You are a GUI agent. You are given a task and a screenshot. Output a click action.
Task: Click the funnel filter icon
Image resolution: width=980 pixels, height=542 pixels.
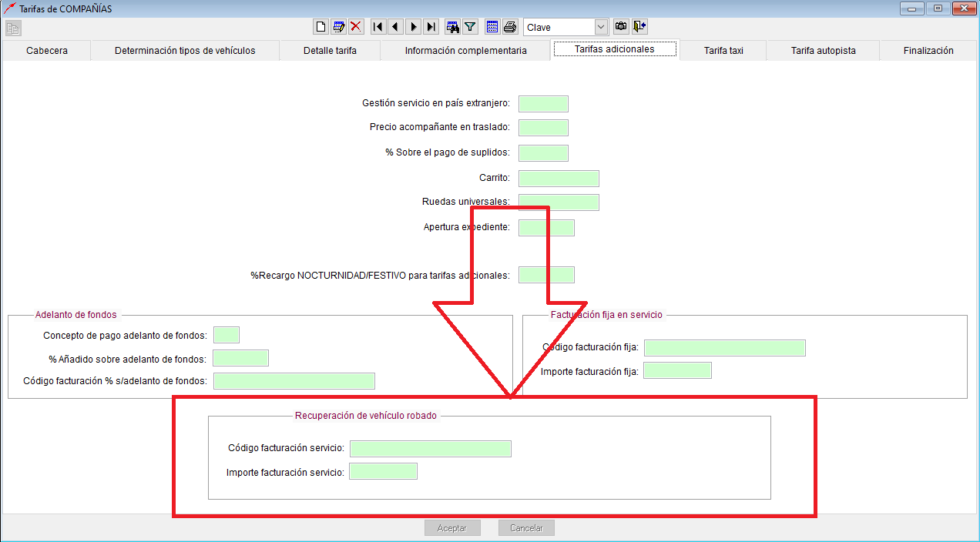470,27
